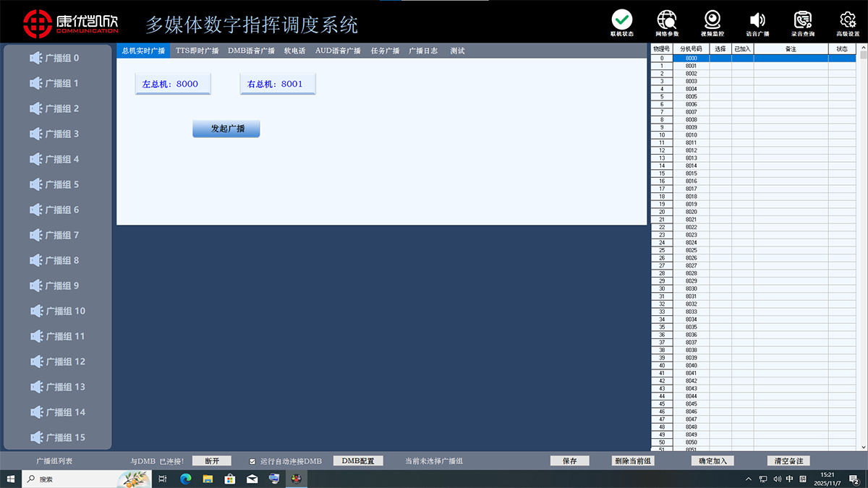Select extension 8010 row in the table
Viewport: 868px width, 488px height.
[691, 135]
